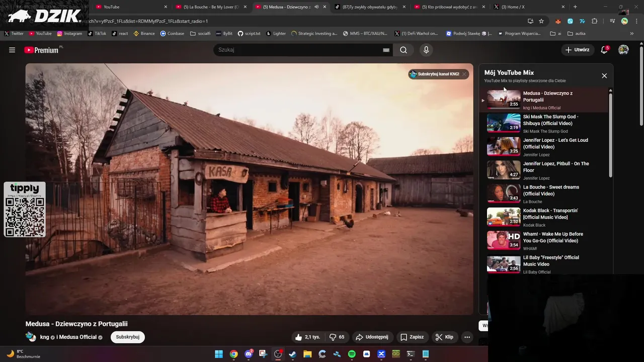Start voice search with microphone icon

click(426, 50)
